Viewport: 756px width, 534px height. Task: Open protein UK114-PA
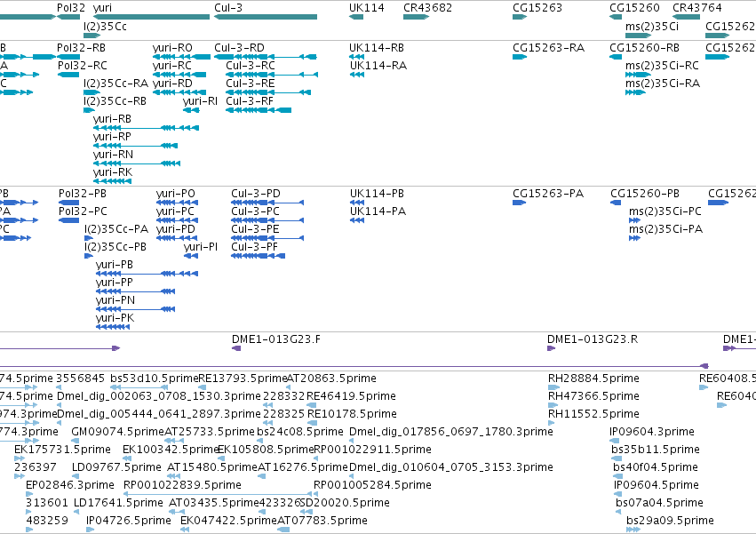(x=378, y=211)
